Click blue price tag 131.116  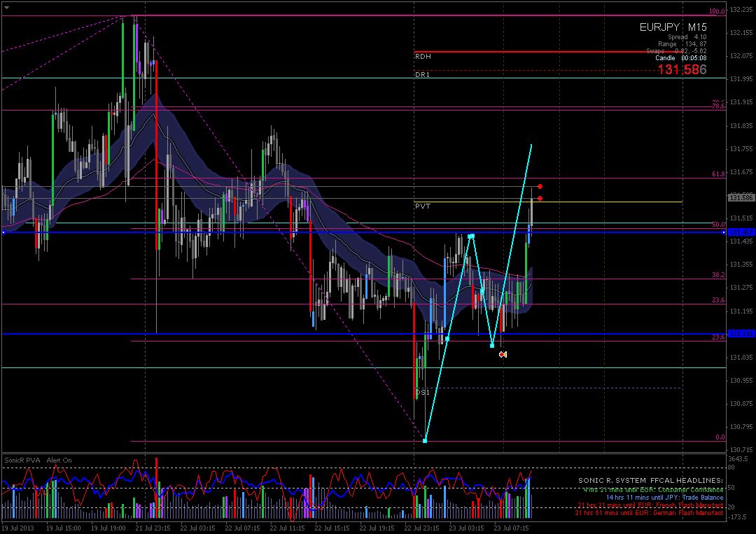(741, 334)
